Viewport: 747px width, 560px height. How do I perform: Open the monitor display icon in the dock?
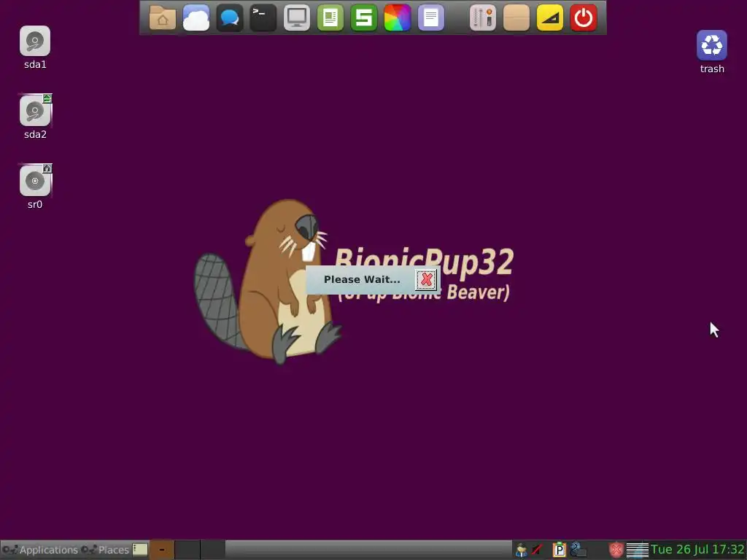click(296, 18)
